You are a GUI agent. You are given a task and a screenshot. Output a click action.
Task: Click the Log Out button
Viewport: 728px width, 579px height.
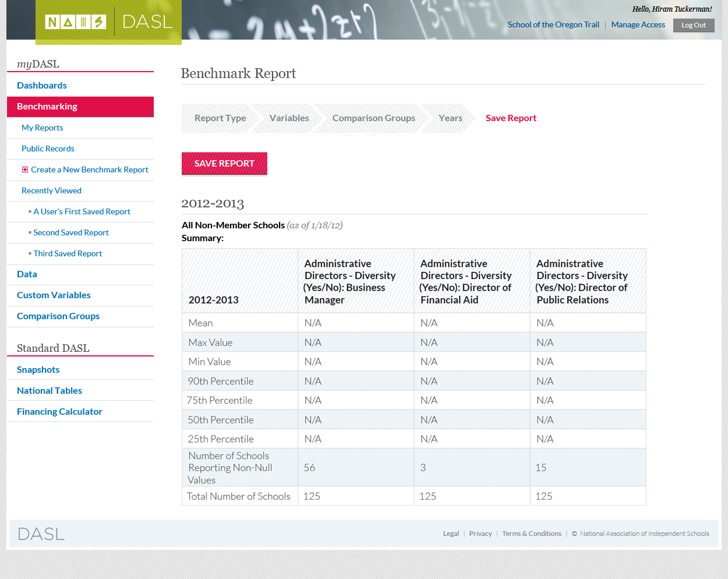[x=694, y=25]
